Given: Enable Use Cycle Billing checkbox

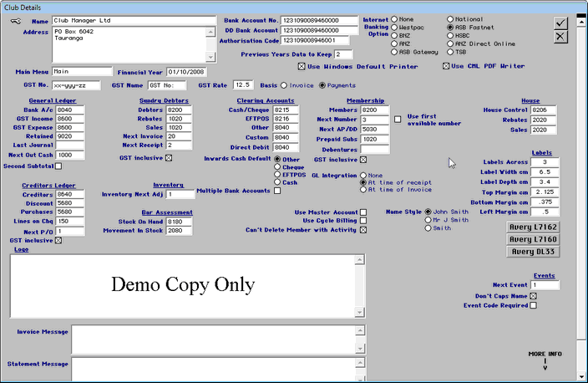Looking at the screenshot, I should pyautogui.click(x=363, y=221).
